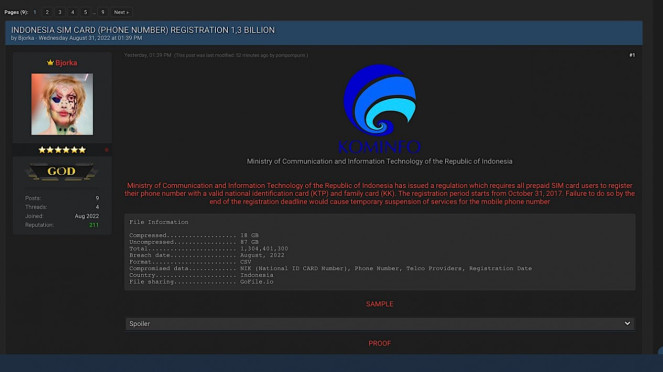This screenshot has width=663, height=372.
Task: Click Bjorka's avatar image
Action: [x=62, y=104]
